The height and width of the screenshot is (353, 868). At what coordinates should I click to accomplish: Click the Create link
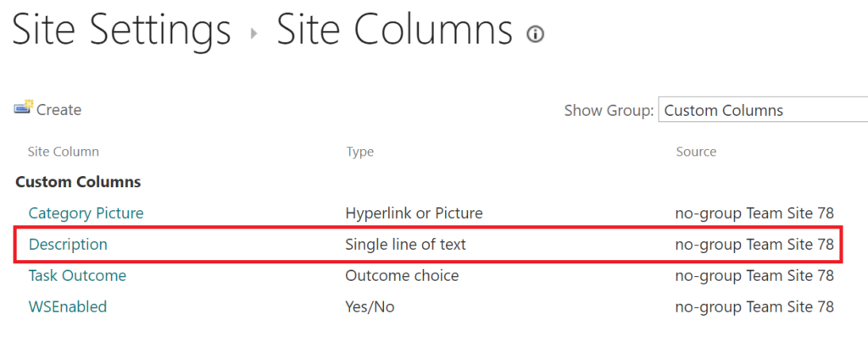point(58,110)
